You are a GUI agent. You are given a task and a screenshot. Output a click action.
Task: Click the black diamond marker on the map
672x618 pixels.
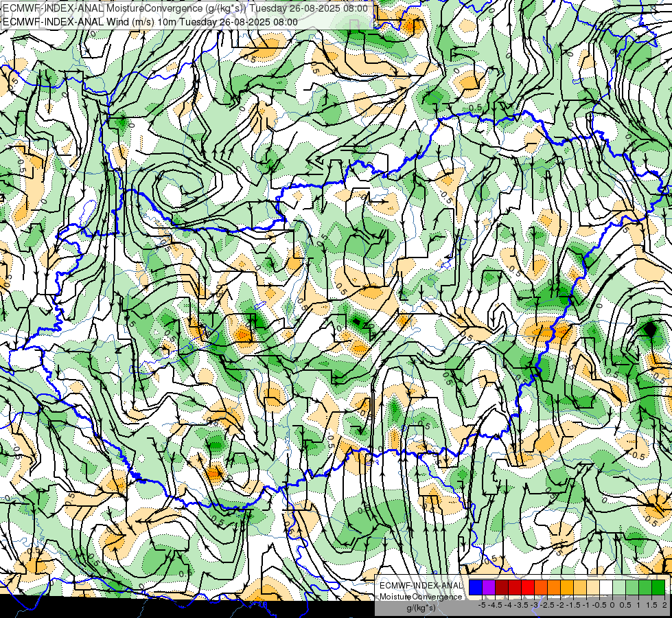(651, 330)
